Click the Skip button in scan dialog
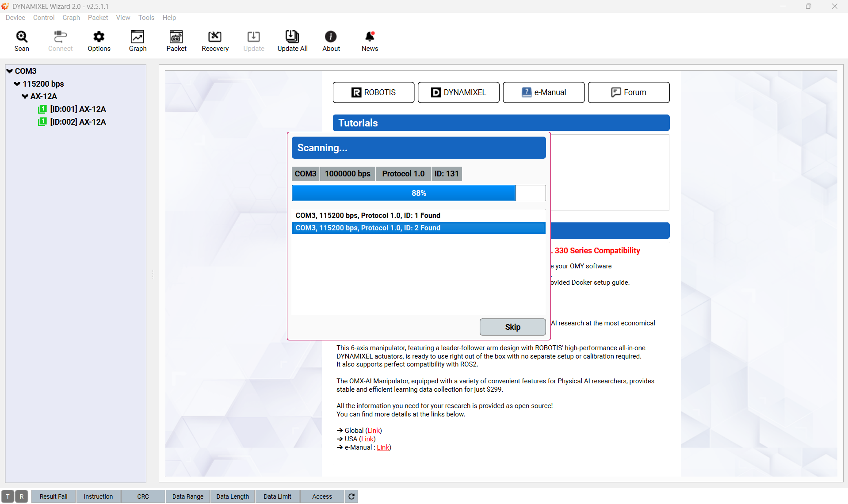This screenshot has width=848, height=504. 512,327
